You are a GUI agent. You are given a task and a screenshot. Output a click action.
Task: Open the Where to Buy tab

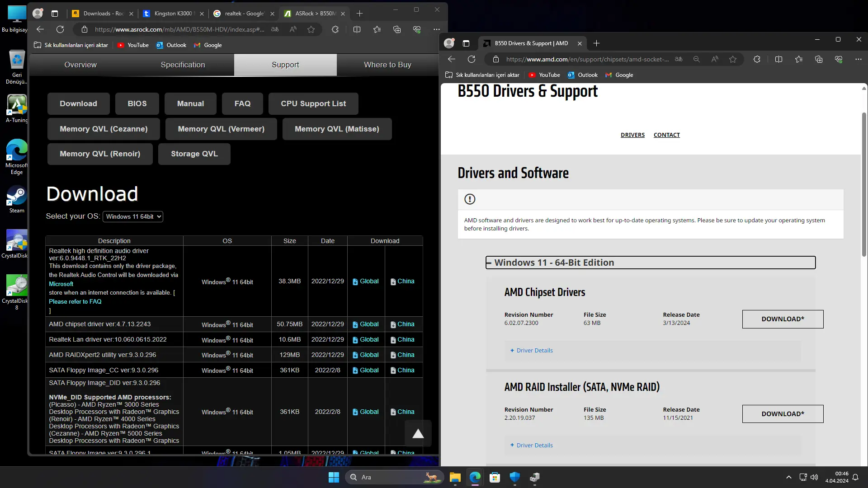(x=387, y=65)
